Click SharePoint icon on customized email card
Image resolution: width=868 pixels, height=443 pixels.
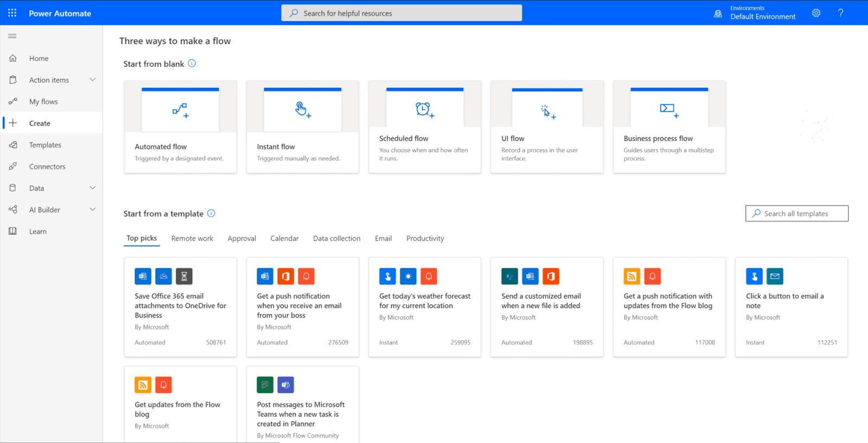coord(510,276)
